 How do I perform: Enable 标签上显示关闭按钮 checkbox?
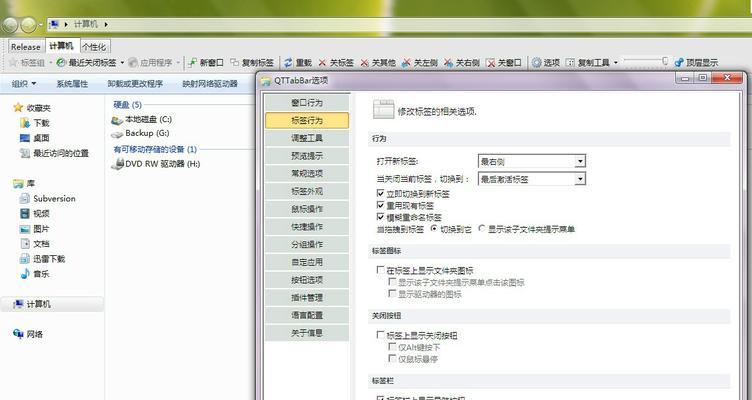381,335
